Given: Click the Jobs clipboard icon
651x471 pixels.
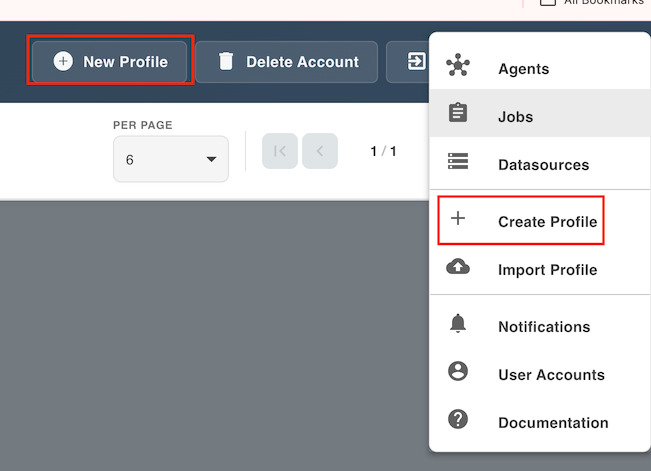Looking at the screenshot, I should [458, 113].
